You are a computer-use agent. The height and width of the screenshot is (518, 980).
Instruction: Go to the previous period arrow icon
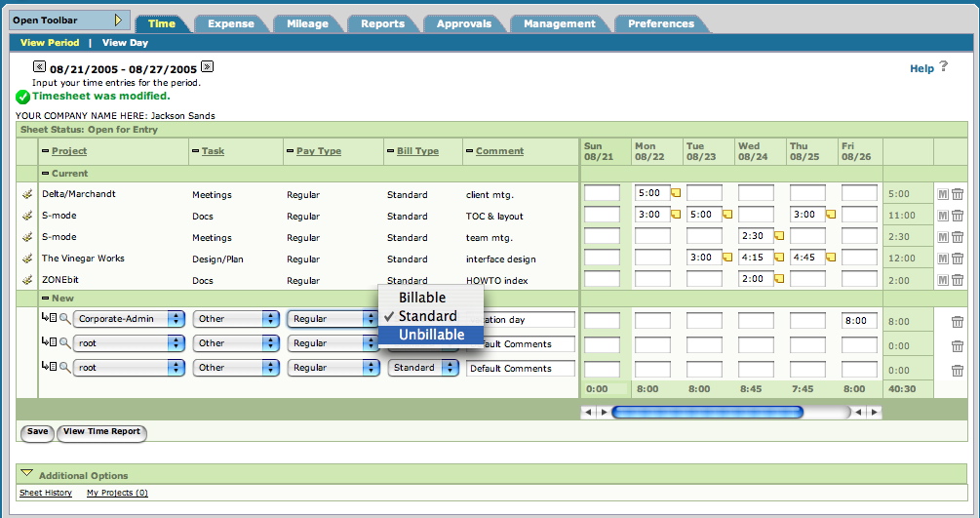39,66
